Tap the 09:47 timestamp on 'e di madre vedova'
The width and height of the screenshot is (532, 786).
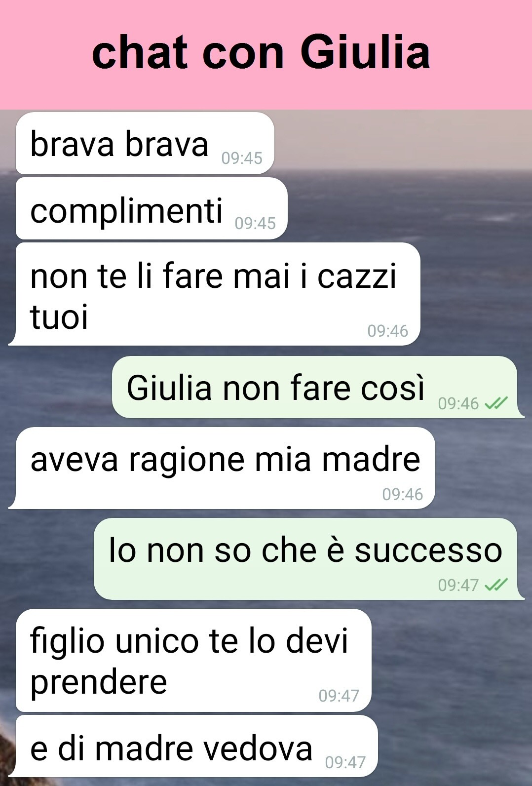click(x=345, y=762)
